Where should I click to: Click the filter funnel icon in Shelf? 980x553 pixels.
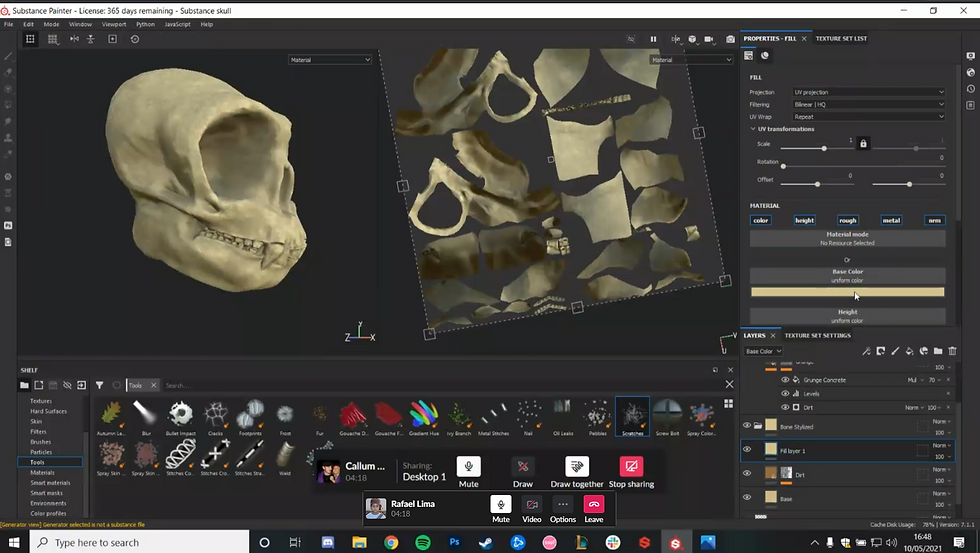point(99,385)
